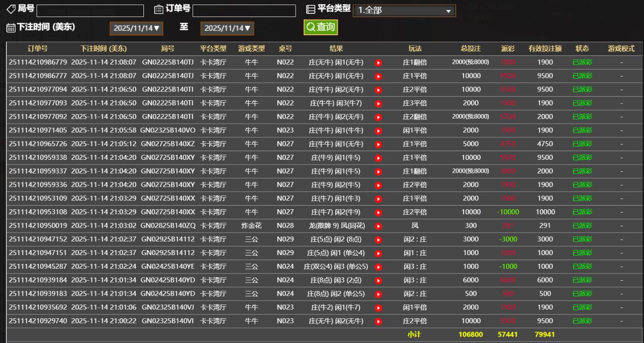Play replay for order 251114210939183

coord(378,294)
